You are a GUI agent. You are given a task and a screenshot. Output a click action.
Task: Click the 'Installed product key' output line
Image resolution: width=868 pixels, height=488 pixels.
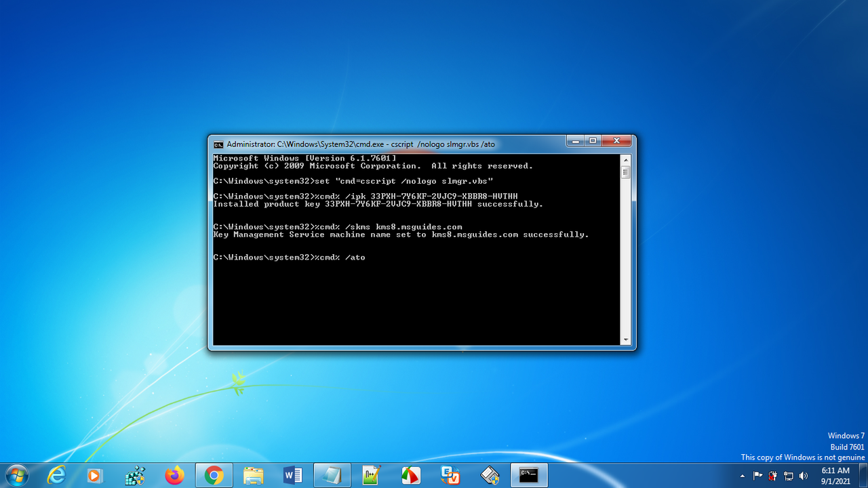tap(378, 204)
